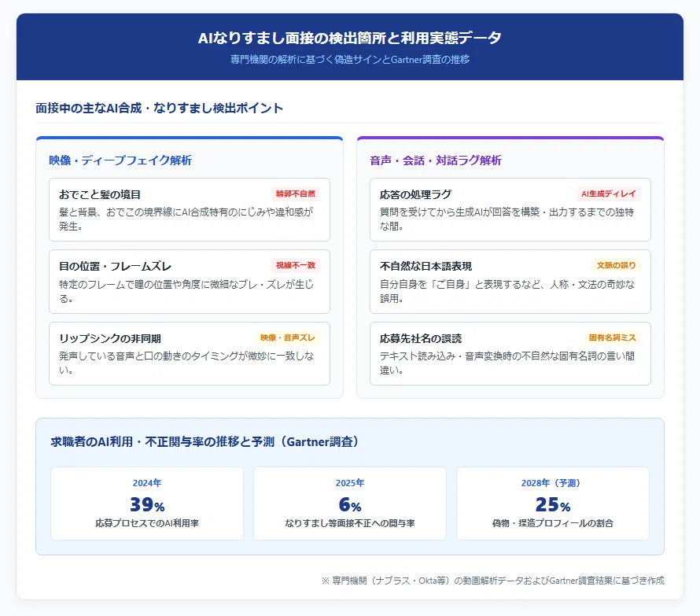Select the card title '目の位置・フレームズレ'

[115, 266]
